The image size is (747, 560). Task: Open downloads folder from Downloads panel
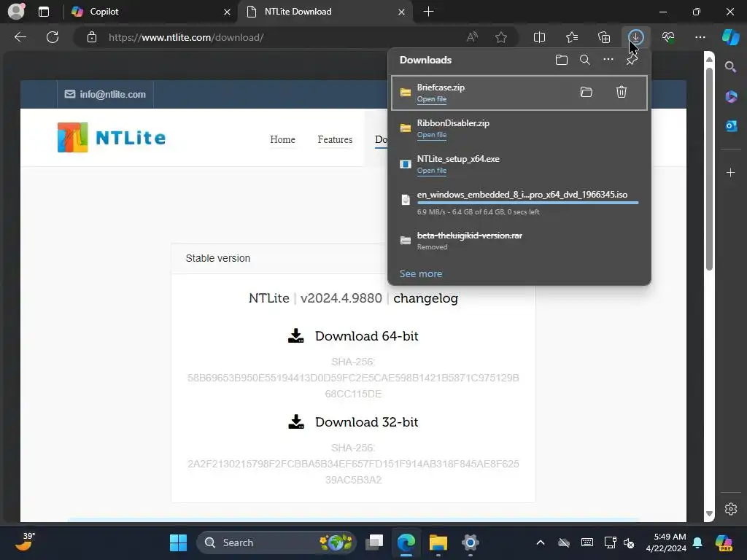point(562,60)
